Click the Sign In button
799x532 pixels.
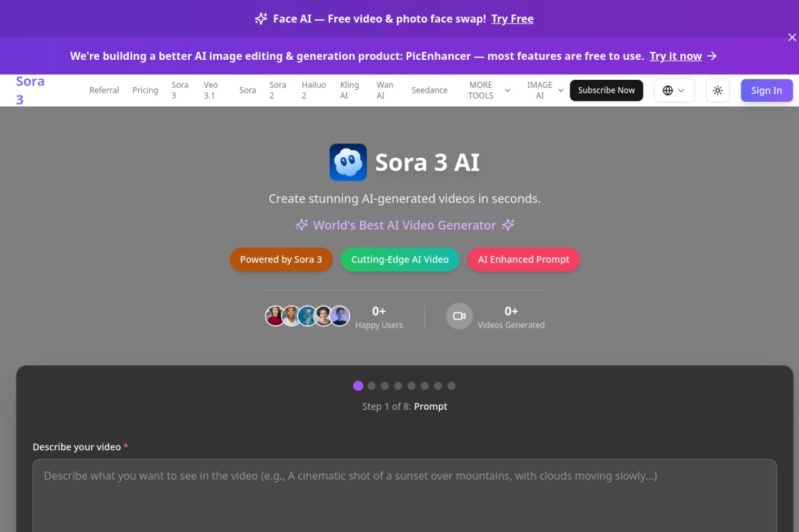click(767, 90)
